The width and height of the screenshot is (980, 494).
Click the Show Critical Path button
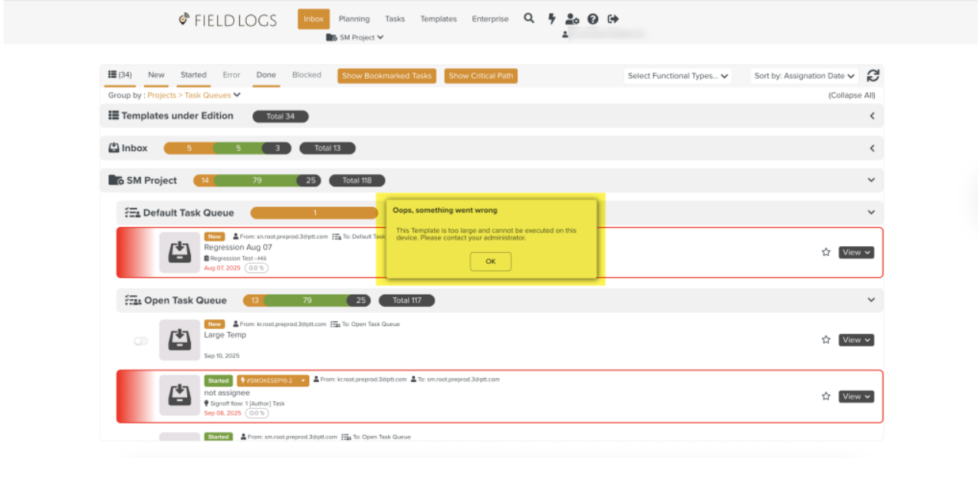click(481, 76)
